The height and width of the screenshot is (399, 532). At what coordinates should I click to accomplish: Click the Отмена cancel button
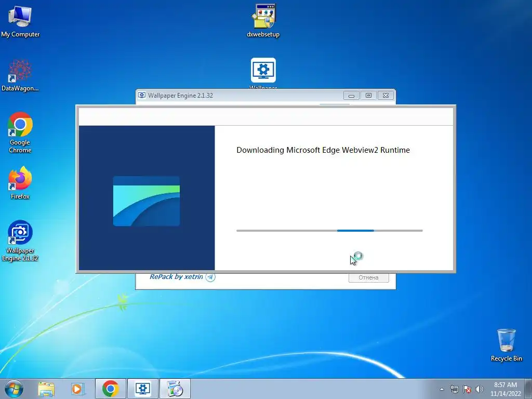[368, 277]
